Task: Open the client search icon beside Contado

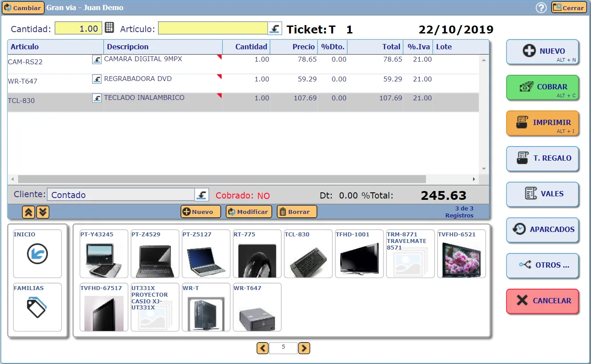Action: tap(202, 195)
